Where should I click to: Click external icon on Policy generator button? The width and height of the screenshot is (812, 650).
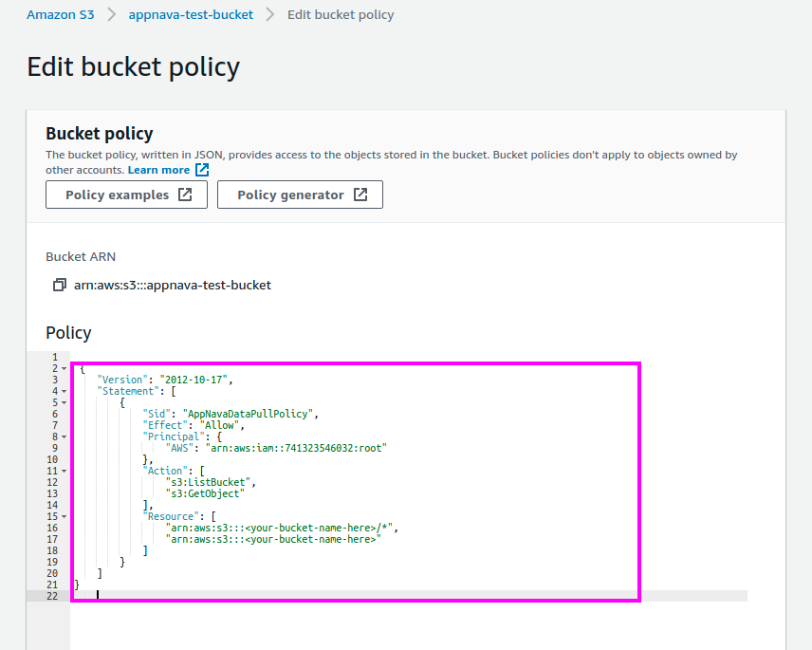point(360,195)
